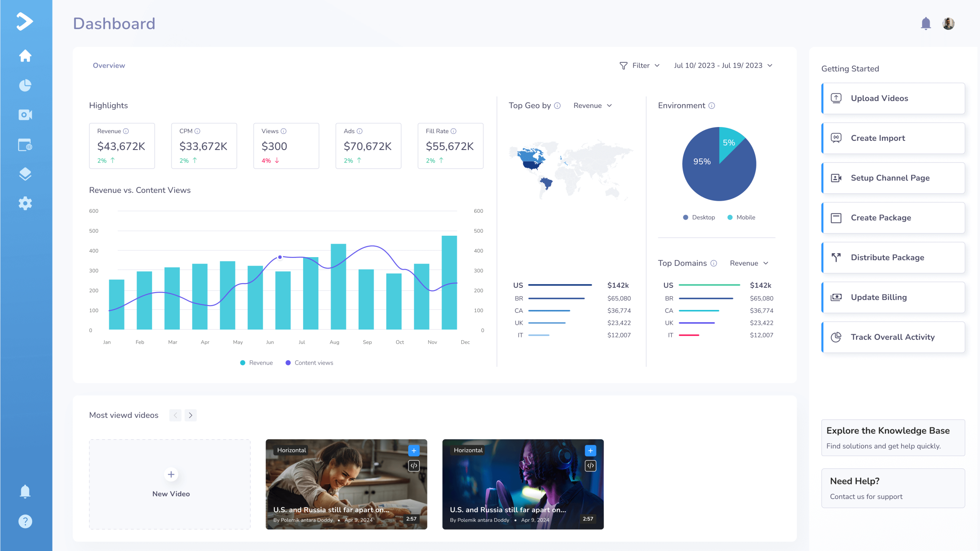
Task: Switch to the Overview tab
Action: 109,65
